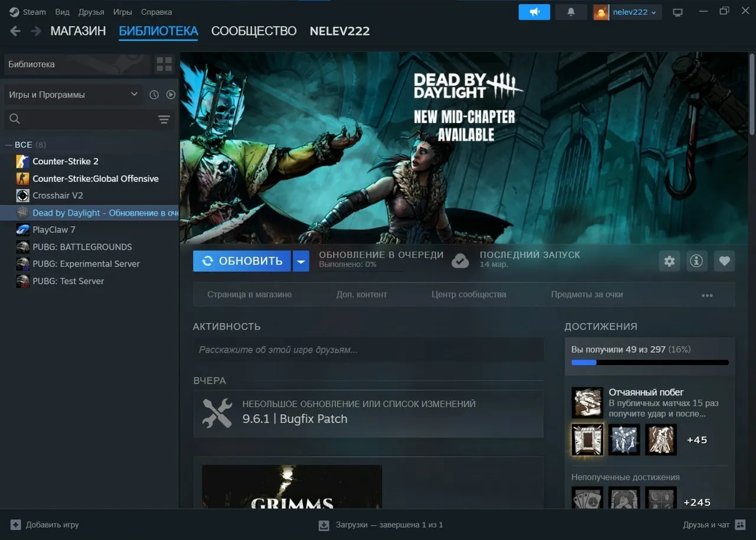Show more links via the ellipsis
This screenshot has width=756, height=540.
tap(707, 295)
